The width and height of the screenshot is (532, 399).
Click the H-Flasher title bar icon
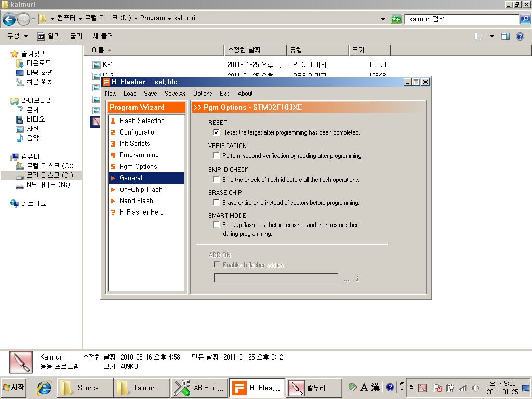click(x=107, y=82)
